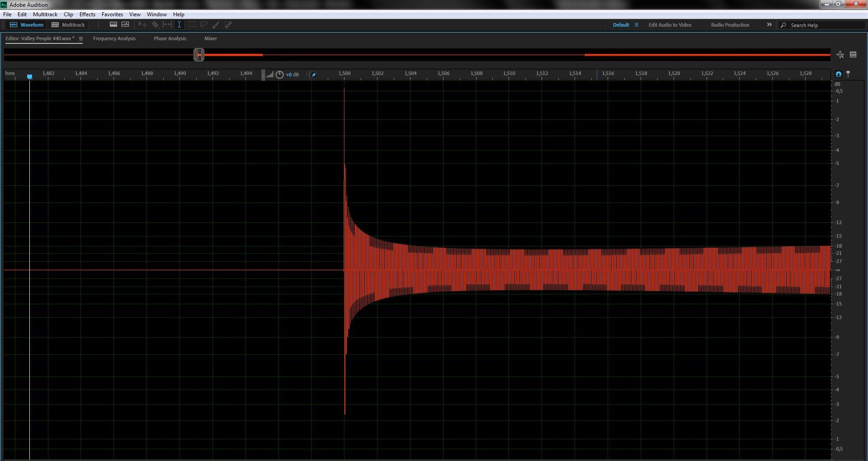Switch to the Waveform editor view

[x=27, y=25]
